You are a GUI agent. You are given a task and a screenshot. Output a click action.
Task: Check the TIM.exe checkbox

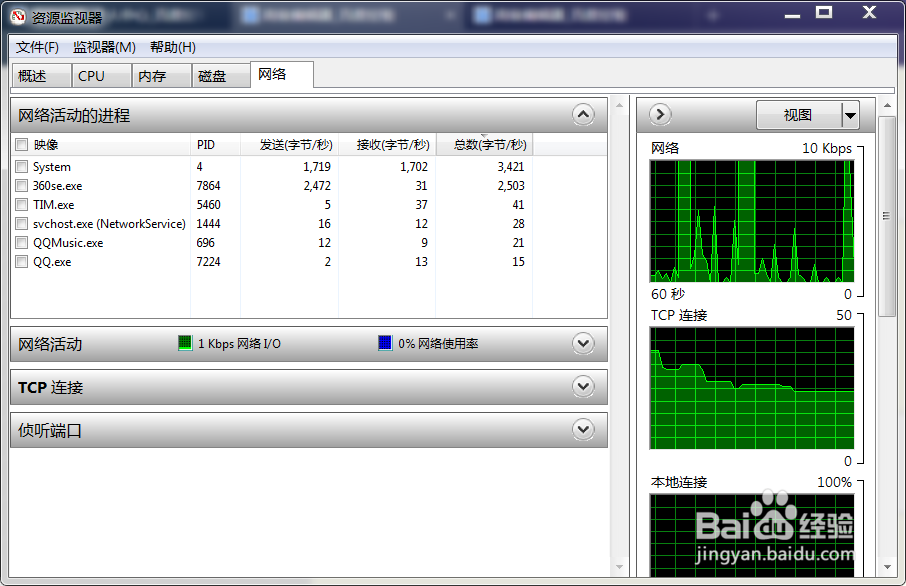pyautogui.click(x=21, y=205)
